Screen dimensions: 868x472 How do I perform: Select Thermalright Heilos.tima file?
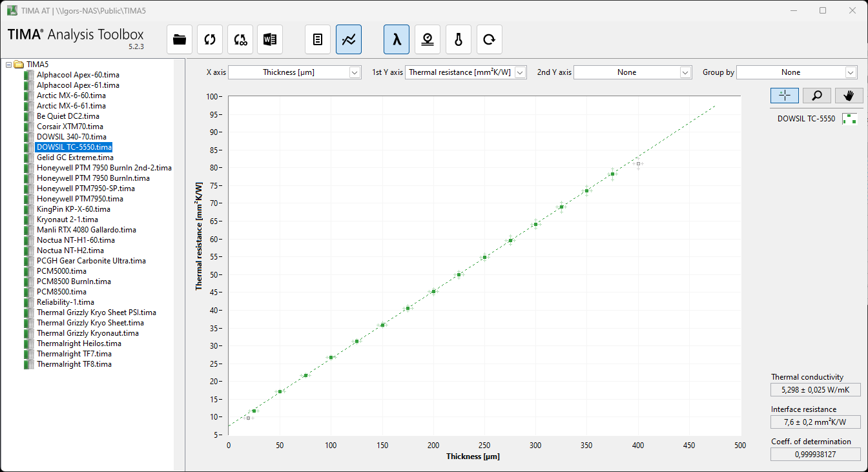(x=79, y=344)
